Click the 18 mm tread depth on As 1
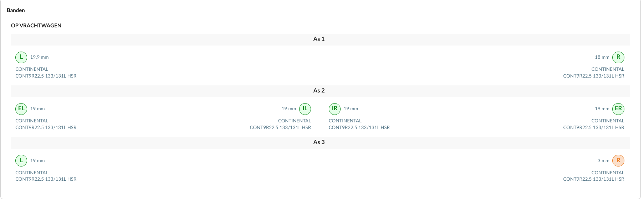This screenshot has width=644, height=201. (x=602, y=57)
